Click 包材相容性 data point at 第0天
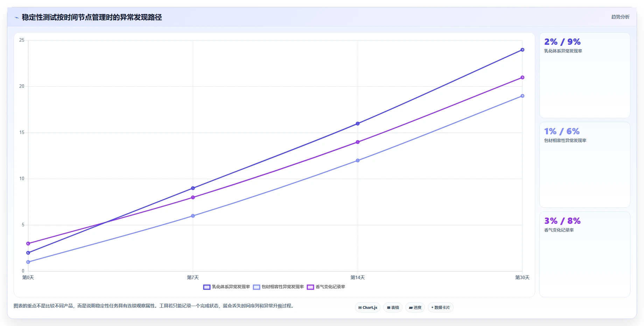This screenshot has width=644, height=326. pyautogui.click(x=28, y=262)
